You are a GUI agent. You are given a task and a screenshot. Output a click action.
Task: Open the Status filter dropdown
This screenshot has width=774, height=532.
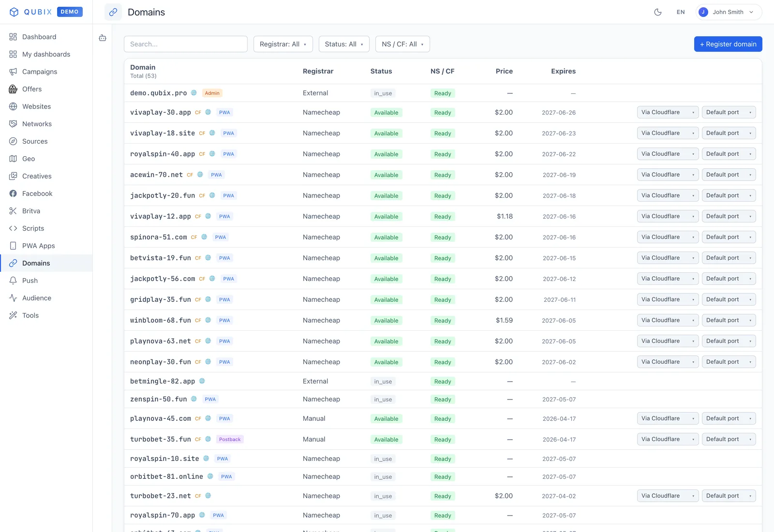coord(344,44)
